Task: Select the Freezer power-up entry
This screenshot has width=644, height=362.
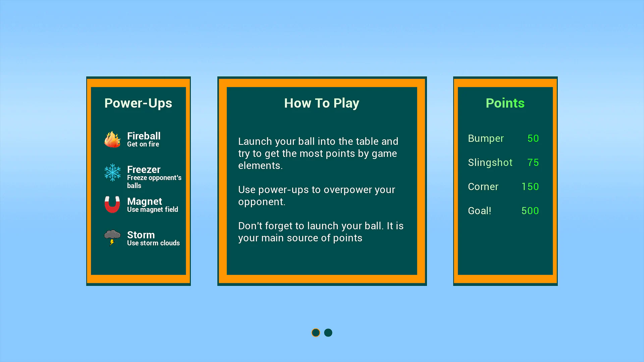Action: [144, 169]
